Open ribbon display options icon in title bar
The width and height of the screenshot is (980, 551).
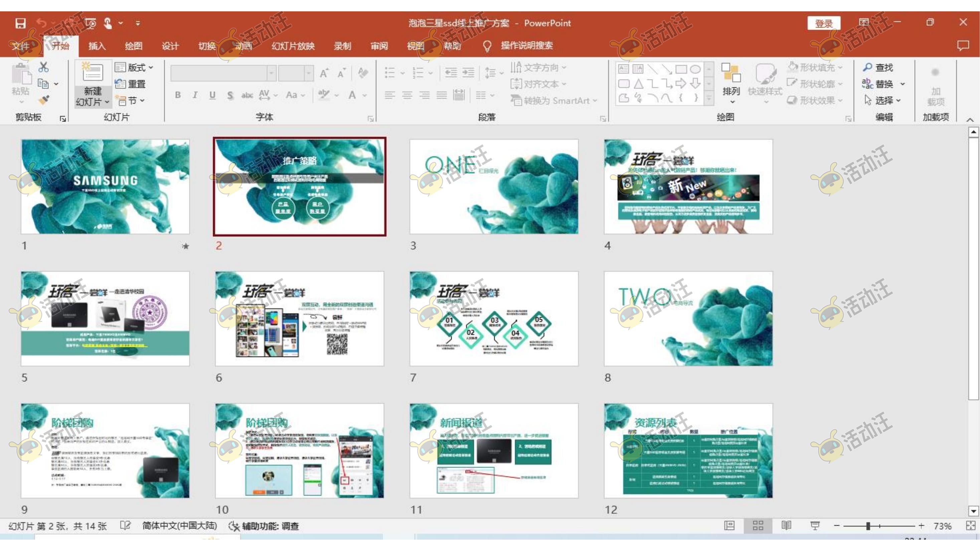tap(863, 22)
